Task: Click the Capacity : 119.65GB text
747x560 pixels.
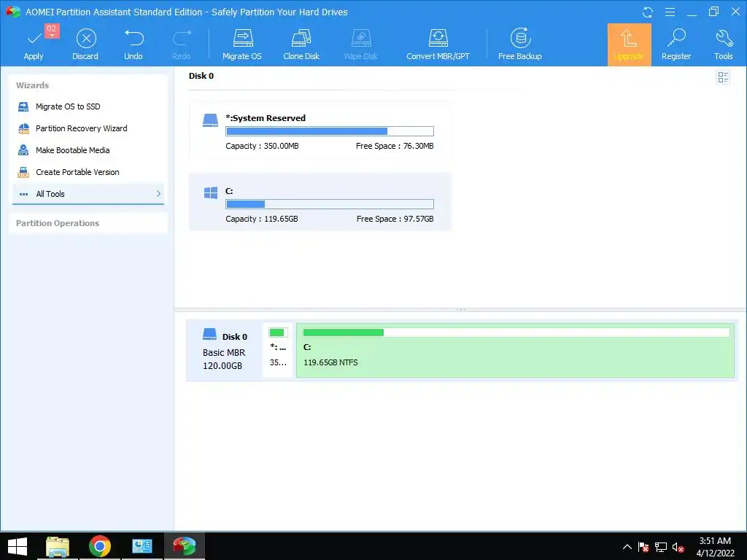Action: [262, 219]
